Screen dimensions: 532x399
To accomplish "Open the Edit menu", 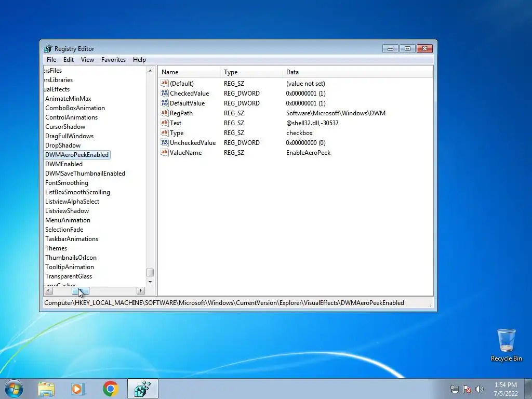I will 69,60.
